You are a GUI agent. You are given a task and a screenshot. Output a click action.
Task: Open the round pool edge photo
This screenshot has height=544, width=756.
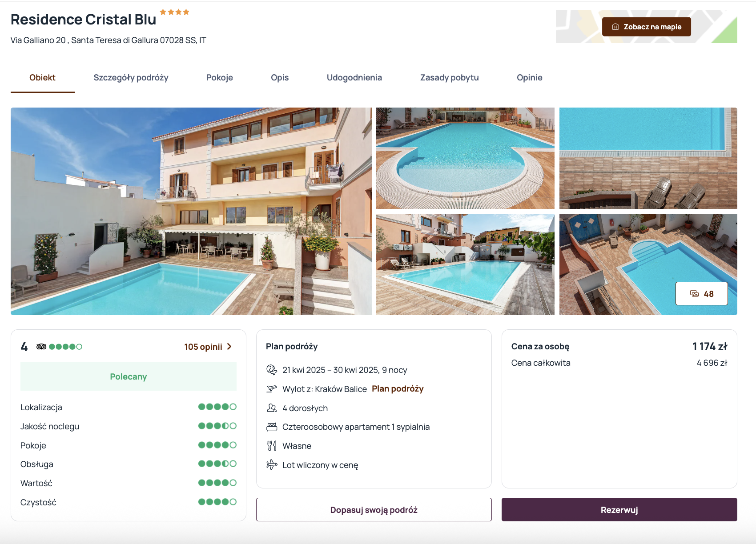pos(465,158)
